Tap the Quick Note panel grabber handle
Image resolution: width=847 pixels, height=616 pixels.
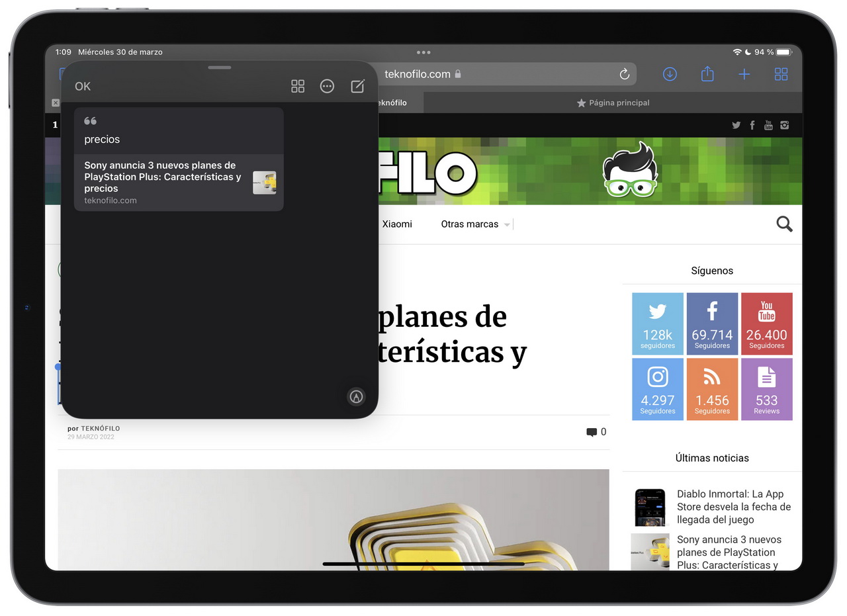point(219,67)
